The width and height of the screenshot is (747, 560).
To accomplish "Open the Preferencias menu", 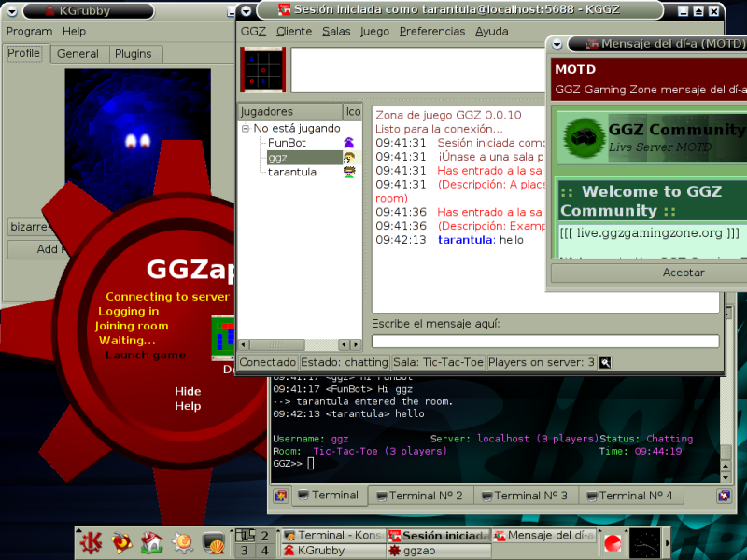I will point(432,32).
